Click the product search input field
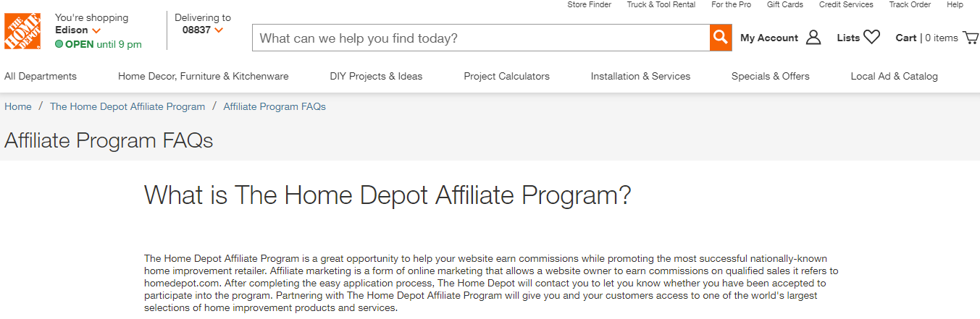Image resolution: width=980 pixels, height=319 pixels. tap(480, 38)
